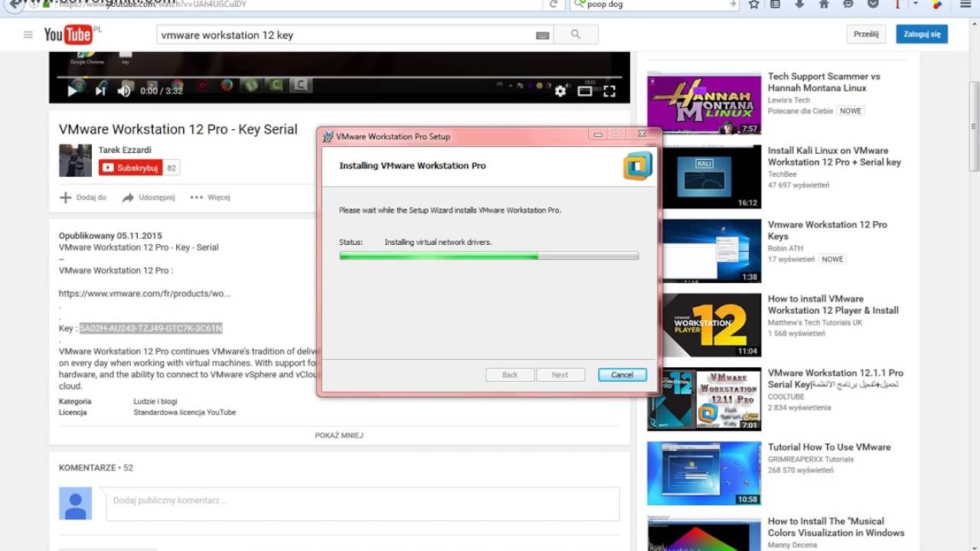Play the YouTube video

72,91
